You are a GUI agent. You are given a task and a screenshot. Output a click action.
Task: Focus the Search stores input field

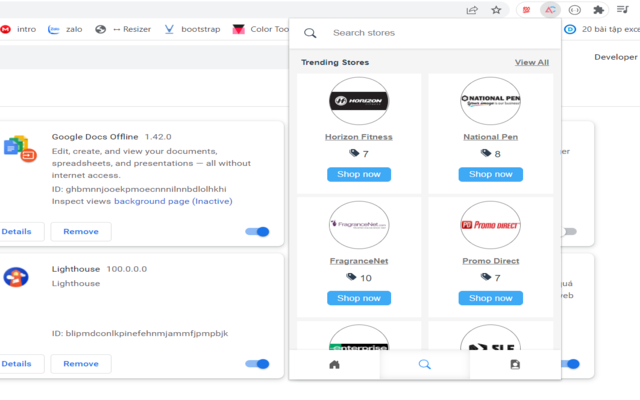pos(425,33)
